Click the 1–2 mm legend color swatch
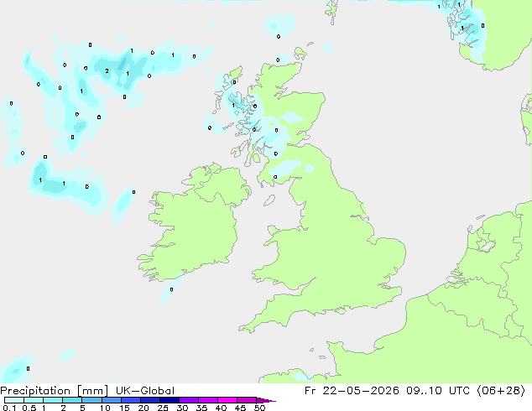 (x=53, y=400)
